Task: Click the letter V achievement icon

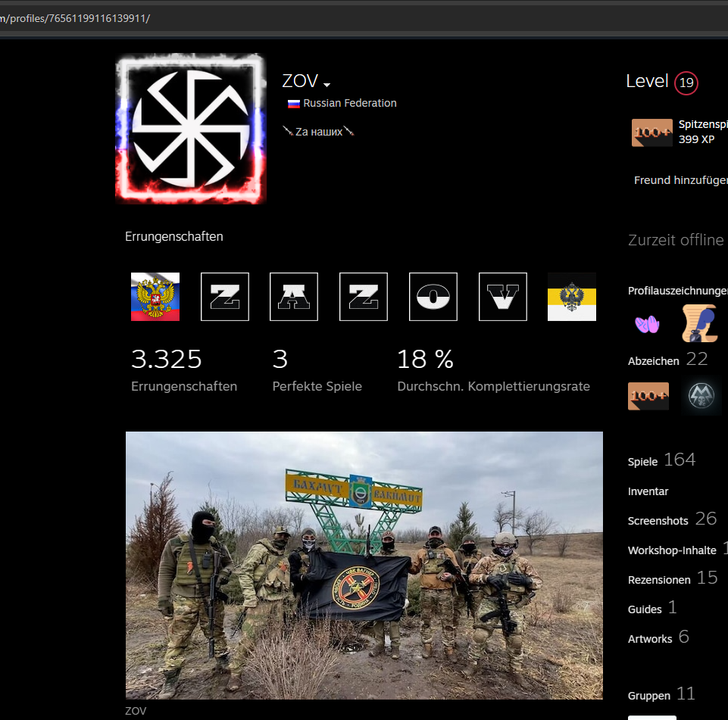Action: click(x=503, y=297)
